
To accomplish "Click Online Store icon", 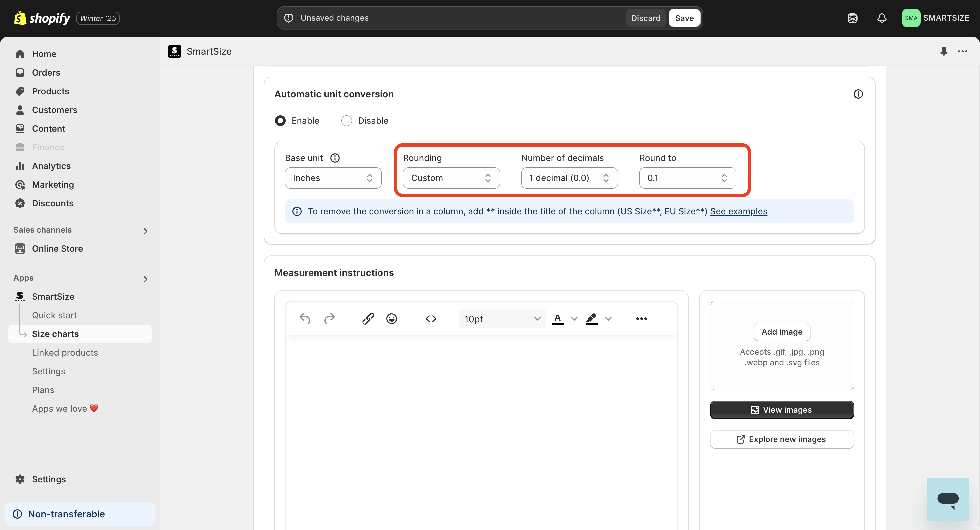I will (x=20, y=248).
